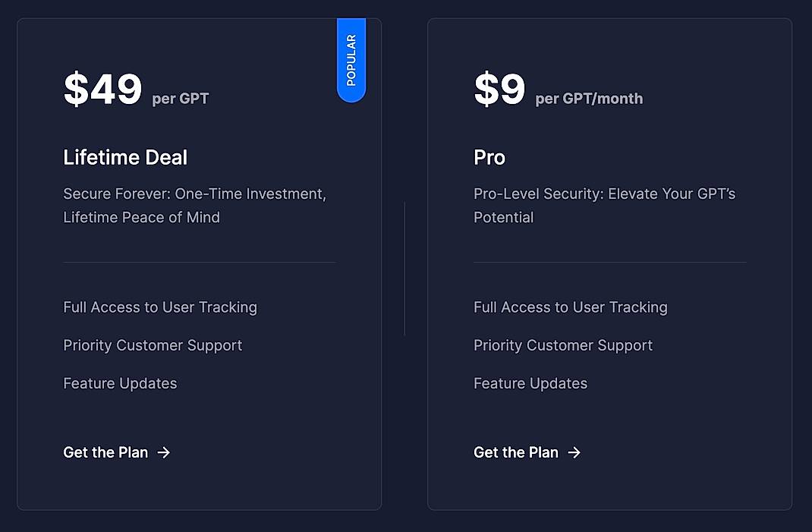812x532 pixels.
Task: Select the Lifetime Deal plan heading
Action: click(125, 158)
